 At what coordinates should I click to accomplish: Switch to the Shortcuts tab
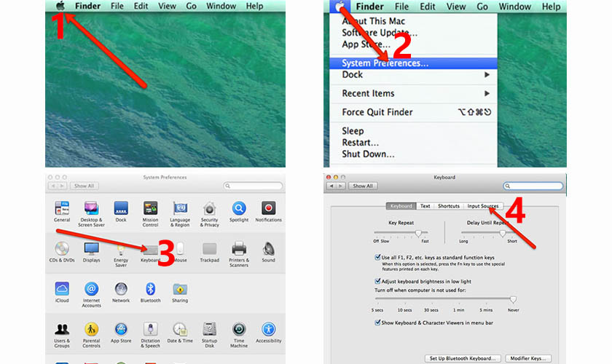(x=449, y=206)
